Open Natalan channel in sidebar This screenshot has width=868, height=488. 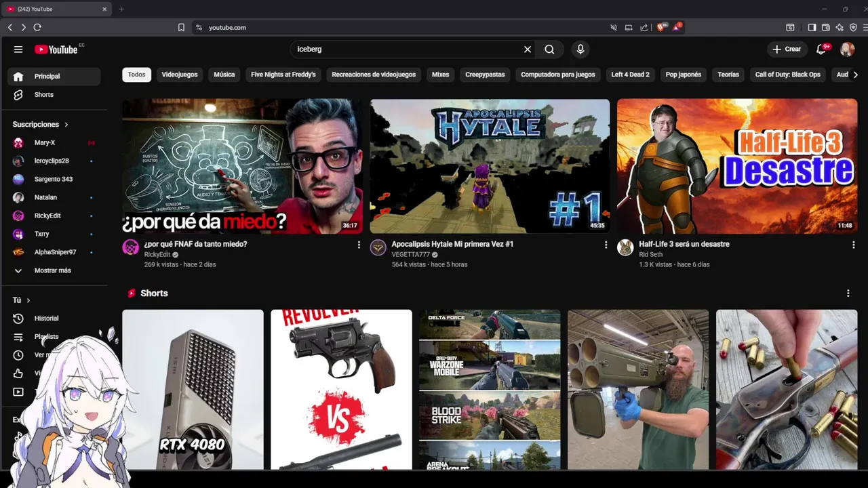tap(54, 198)
